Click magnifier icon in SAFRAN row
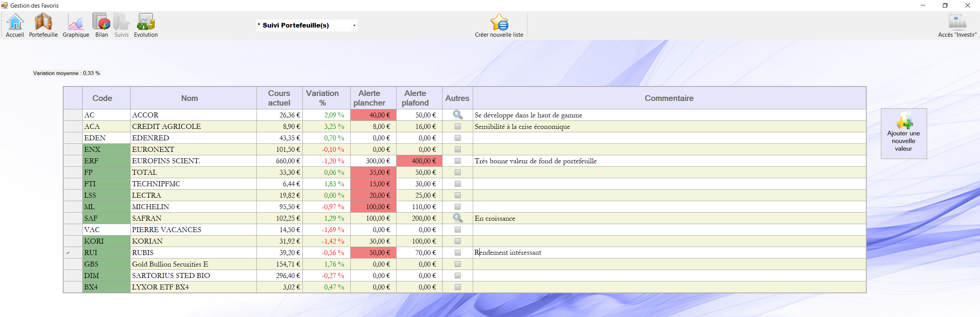 click(x=457, y=218)
